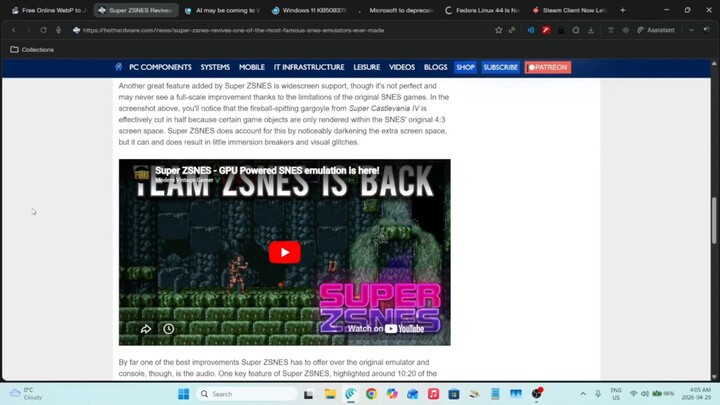
Task: Open the VIDEOS menu
Action: point(402,68)
